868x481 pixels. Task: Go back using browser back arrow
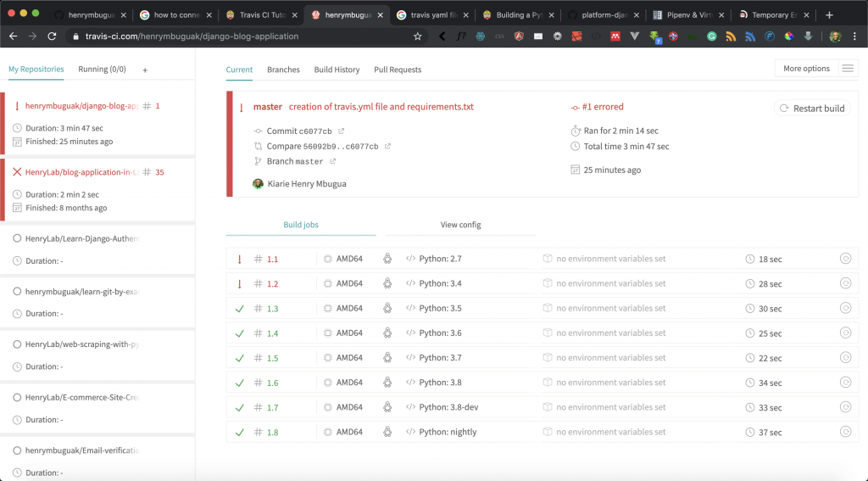(x=14, y=36)
